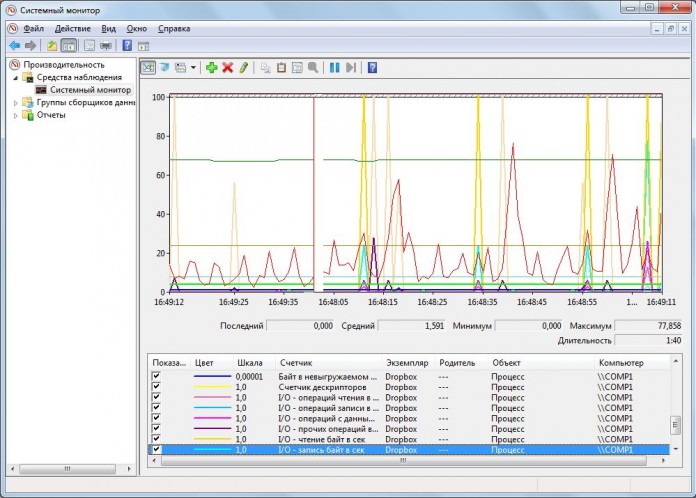Viewport: 696px width, 498px height.
Task: Click the Update data step icon
Action: tap(350, 68)
